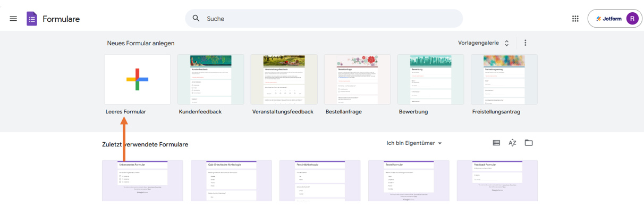The width and height of the screenshot is (644, 205).
Task: Open the file picker folder icon
Action: [x=529, y=143]
